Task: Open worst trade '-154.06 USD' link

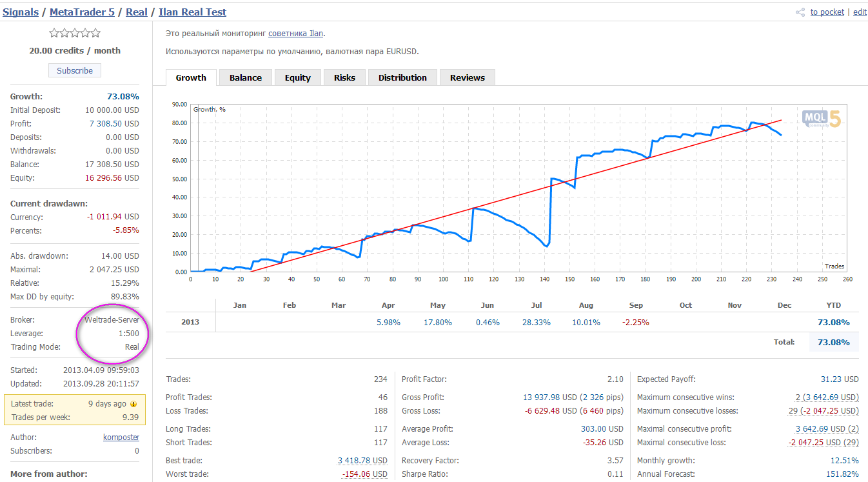Action: click(365, 474)
